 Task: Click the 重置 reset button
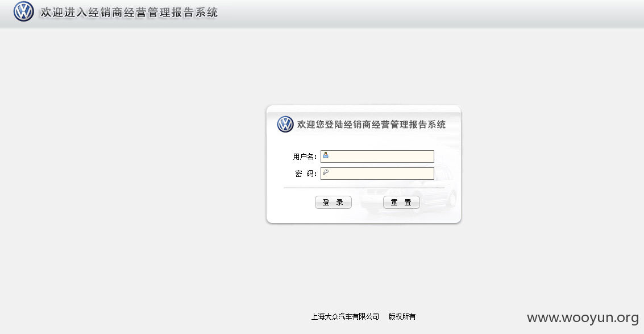click(401, 203)
